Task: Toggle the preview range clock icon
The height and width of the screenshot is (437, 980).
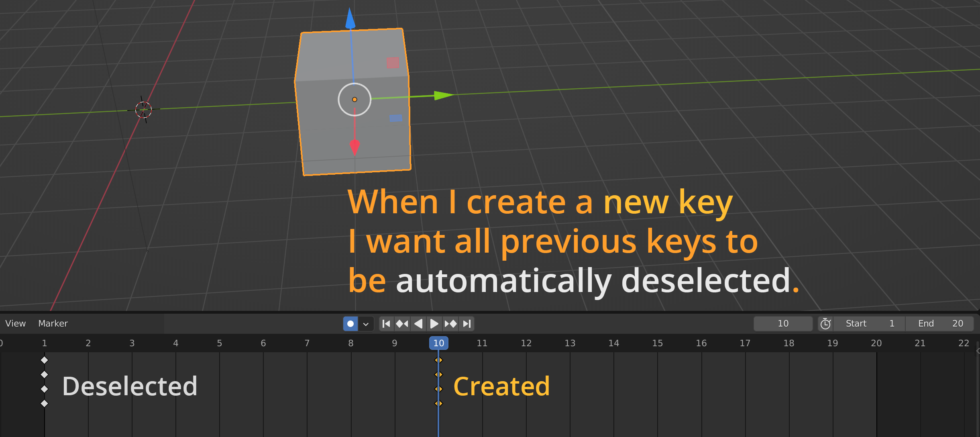Action: (825, 324)
